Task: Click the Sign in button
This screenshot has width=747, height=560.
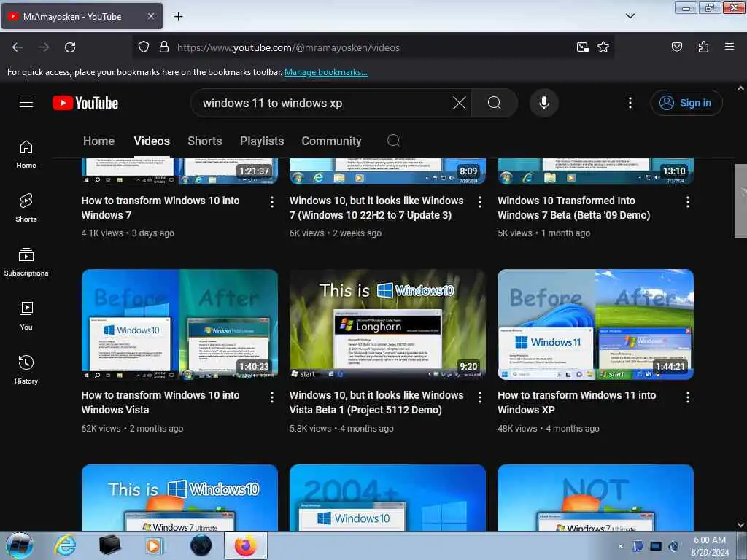Action: 686,103
